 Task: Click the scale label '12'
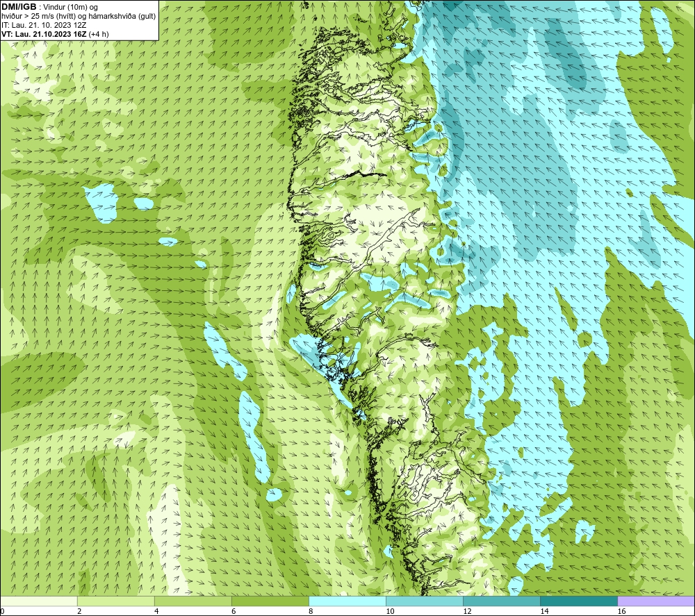click(x=467, y=612)
